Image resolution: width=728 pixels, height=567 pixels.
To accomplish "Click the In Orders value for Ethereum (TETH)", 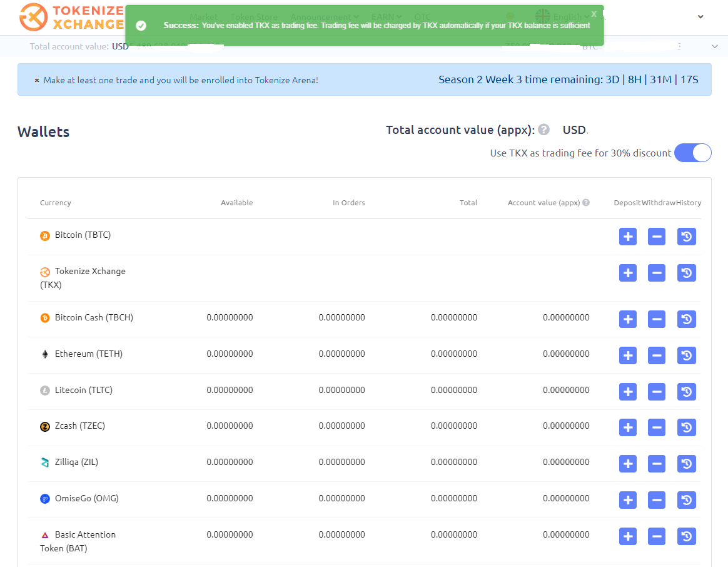I will pos(341,354).
